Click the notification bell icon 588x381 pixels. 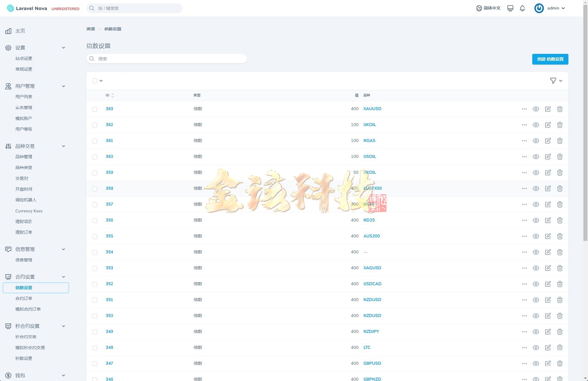point(522,8)
